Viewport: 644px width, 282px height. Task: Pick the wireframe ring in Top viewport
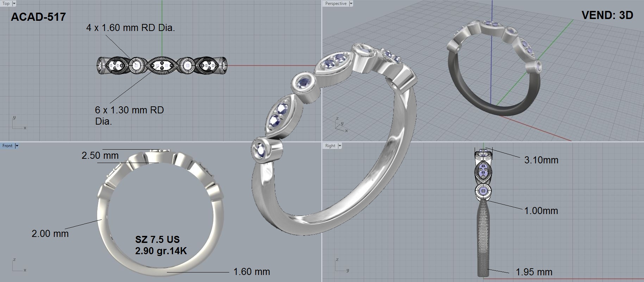(162, 65)
